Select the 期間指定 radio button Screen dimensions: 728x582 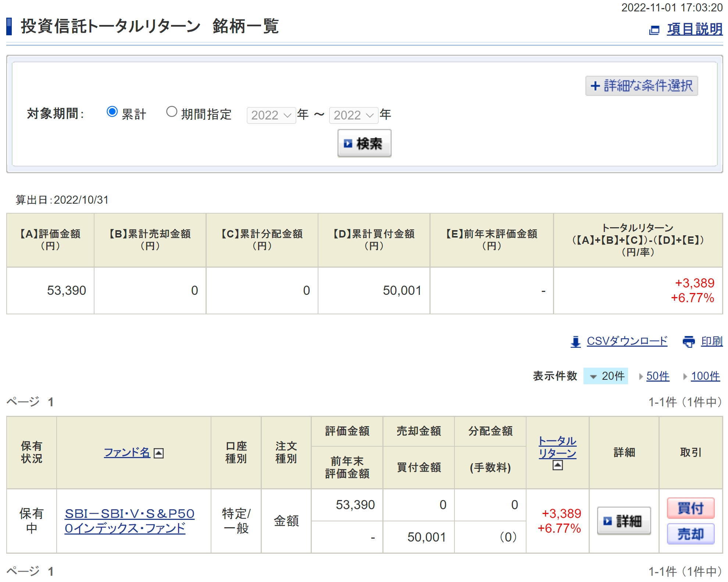tap(172, 112)
